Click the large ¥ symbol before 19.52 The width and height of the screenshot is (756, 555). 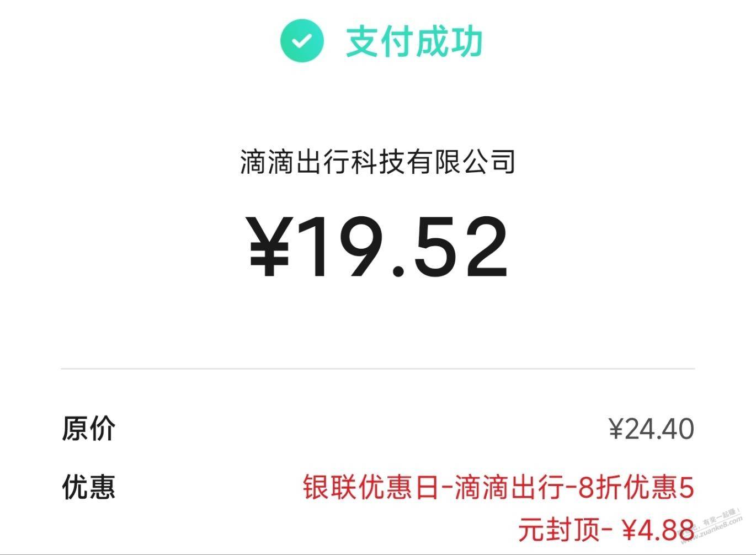point(270,247)
